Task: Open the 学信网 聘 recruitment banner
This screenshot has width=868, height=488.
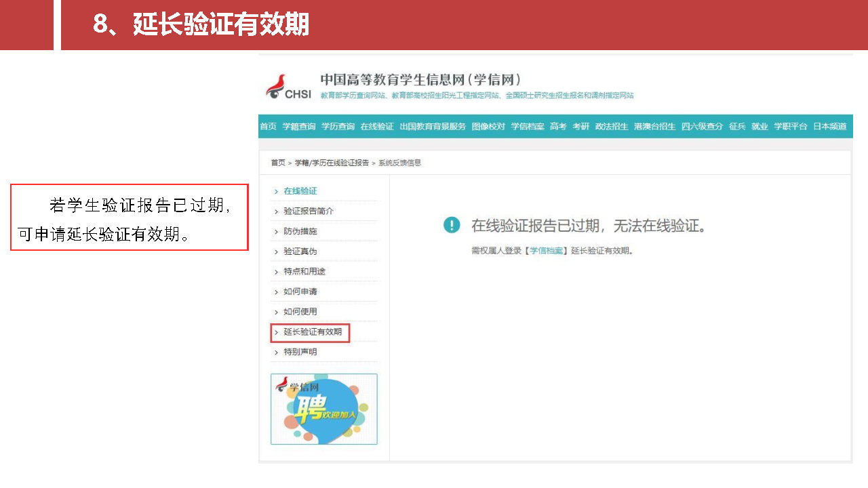Action: point(324,409)
